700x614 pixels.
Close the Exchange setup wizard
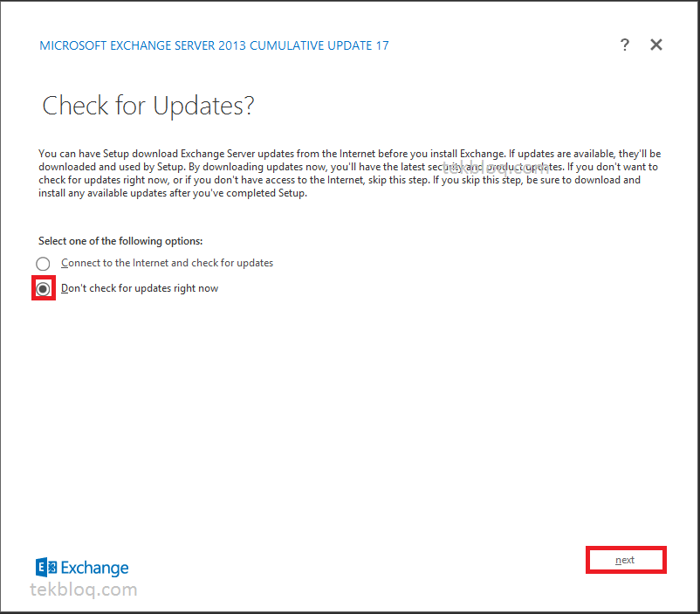pos(656,45)
